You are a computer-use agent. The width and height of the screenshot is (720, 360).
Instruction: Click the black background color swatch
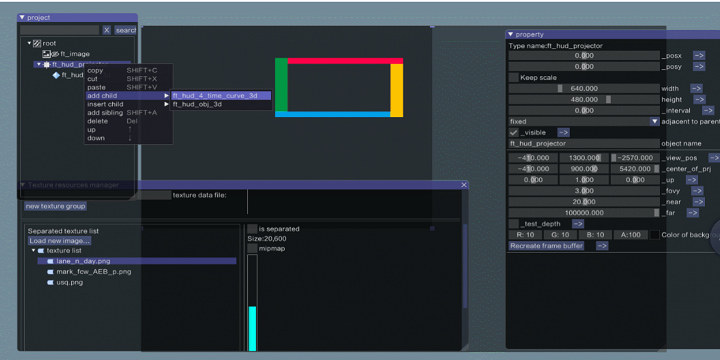[655, 235]
